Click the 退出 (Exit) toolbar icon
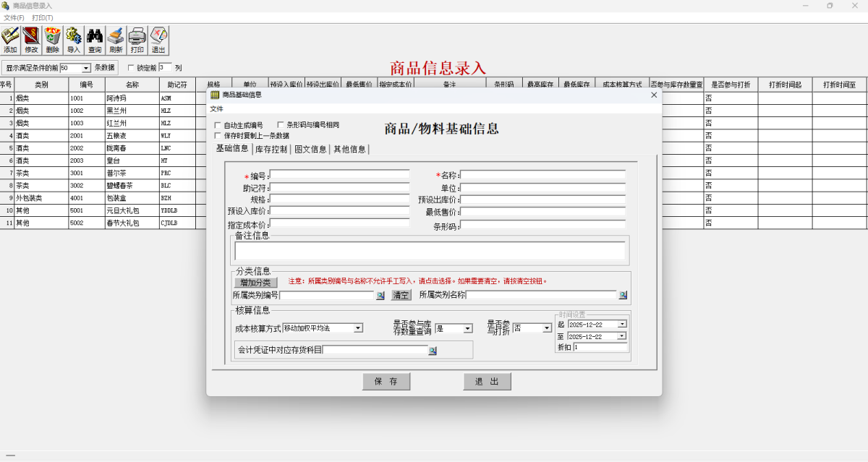Screen dimensions: 868x462 pos(157,40)
